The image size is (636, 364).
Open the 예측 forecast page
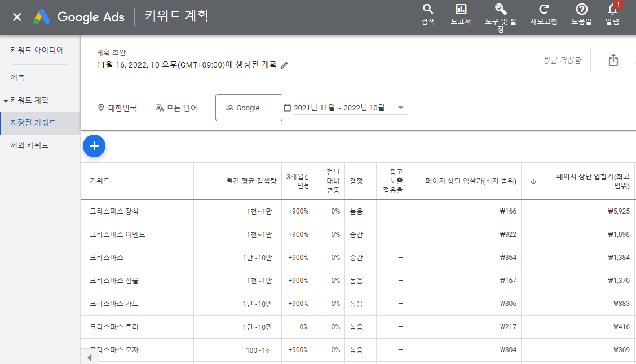coord(20,78)
